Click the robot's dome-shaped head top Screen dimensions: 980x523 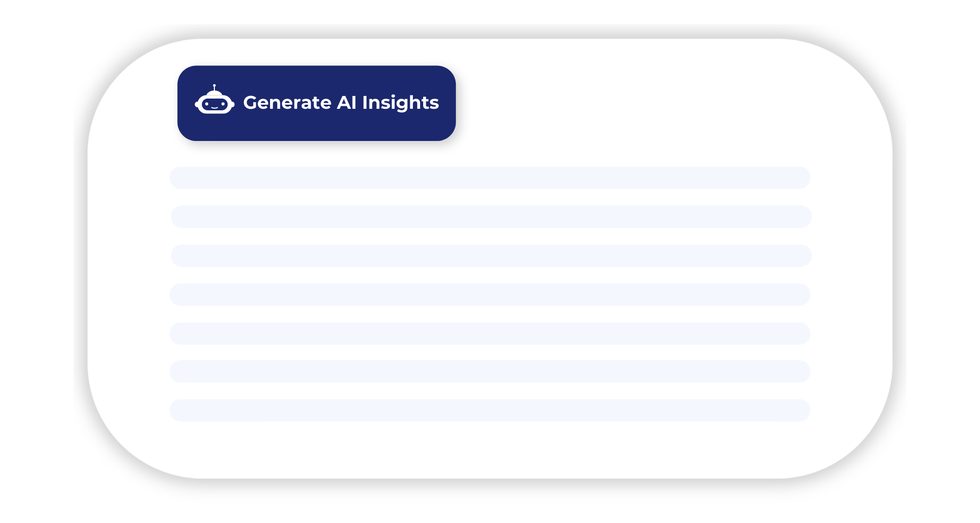point(214,93)
